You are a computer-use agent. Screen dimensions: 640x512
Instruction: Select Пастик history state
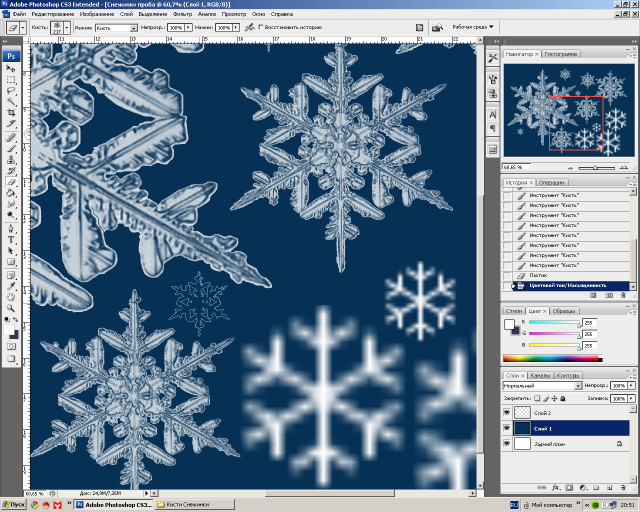[x=570, y=276]
